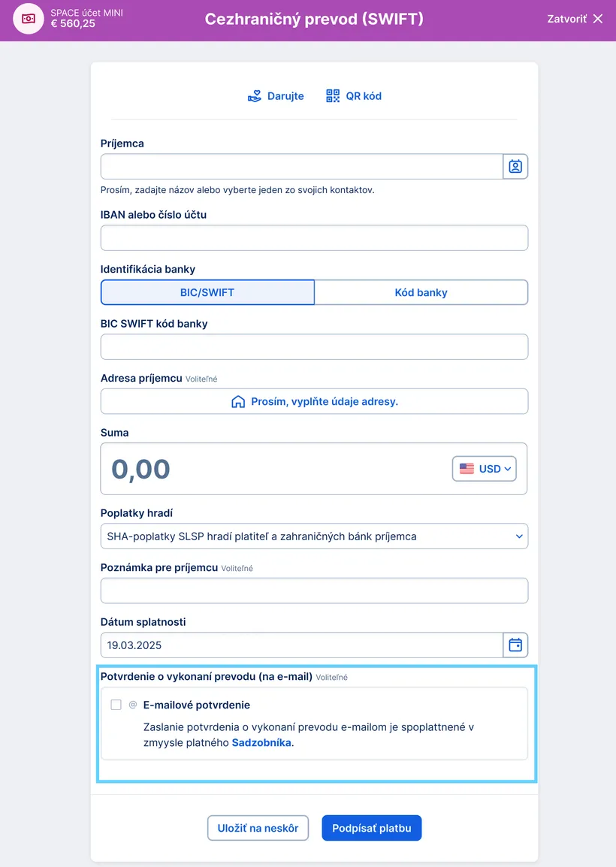Expand the Poplatky hradí dropdown
The width and height of the screenshot is (616, 867).
click(314, 536)
